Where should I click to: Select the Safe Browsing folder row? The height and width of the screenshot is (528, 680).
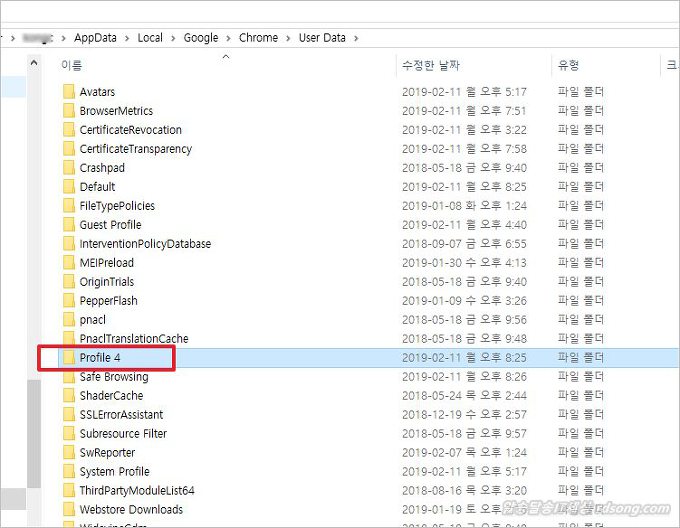114,377
